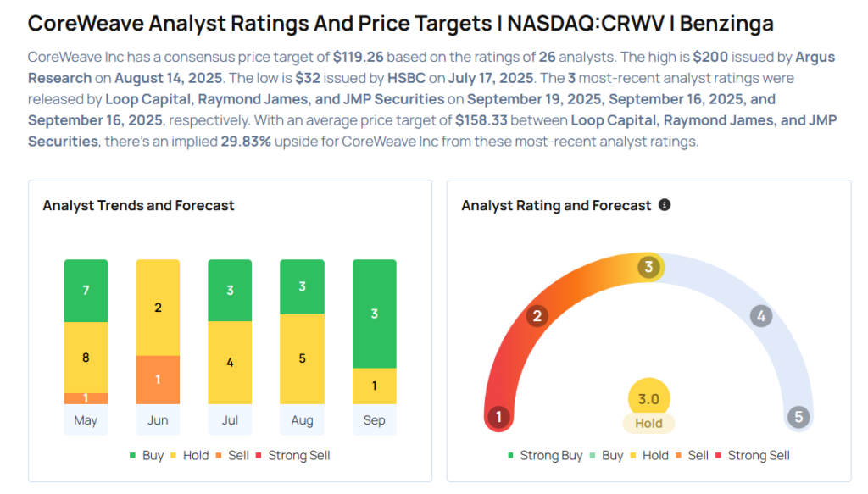Click the info icon beside Analyst Rating and Forecast
Image resolution: width=868 pixels, height=494 pixels.
(665, 205)
